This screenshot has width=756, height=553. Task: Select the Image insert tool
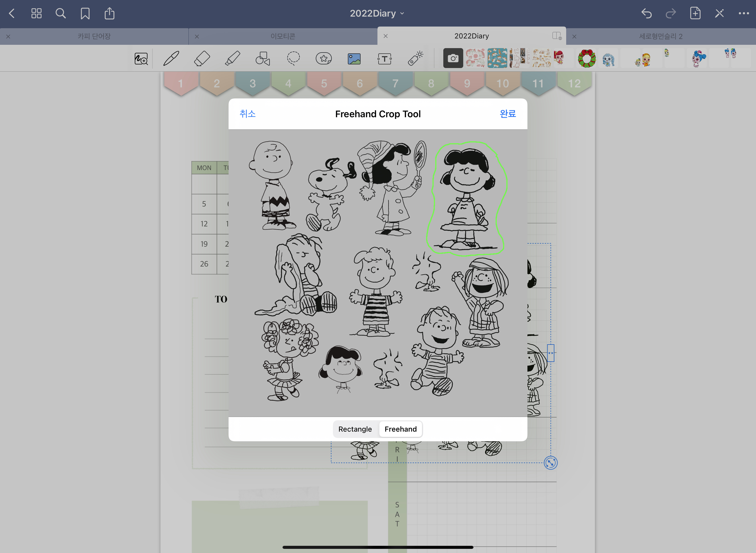click(354, 59)
